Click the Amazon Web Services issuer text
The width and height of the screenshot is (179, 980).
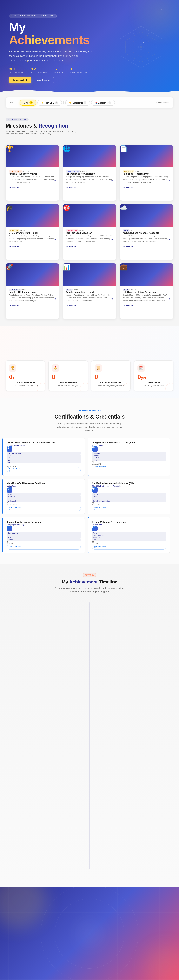pos(16,445)
